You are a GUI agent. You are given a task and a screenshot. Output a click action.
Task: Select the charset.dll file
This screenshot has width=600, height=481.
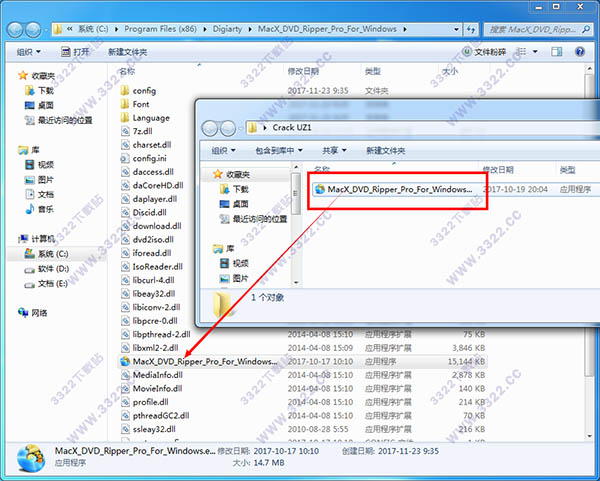pyautogui.click(x=146, y=145)
